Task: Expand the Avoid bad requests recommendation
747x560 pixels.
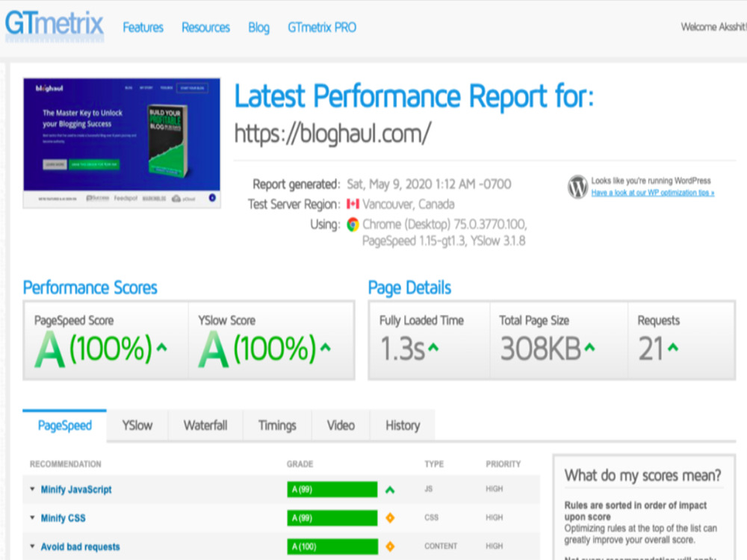Action: pos(32,547)
